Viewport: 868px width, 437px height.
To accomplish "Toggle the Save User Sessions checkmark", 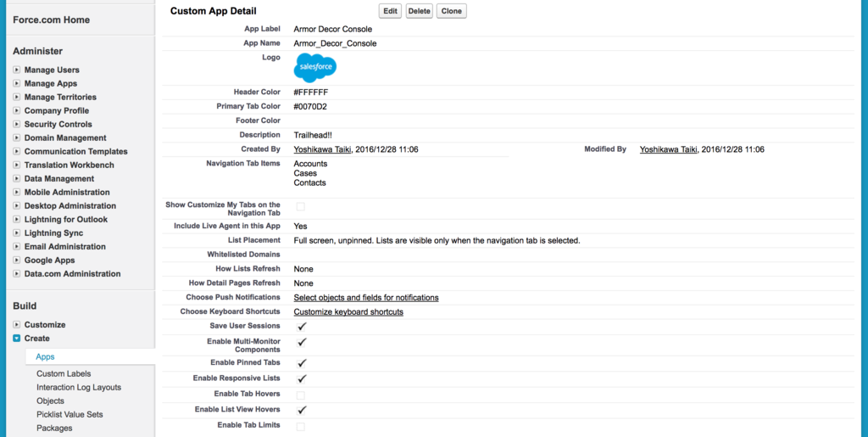I will (302, 326).
